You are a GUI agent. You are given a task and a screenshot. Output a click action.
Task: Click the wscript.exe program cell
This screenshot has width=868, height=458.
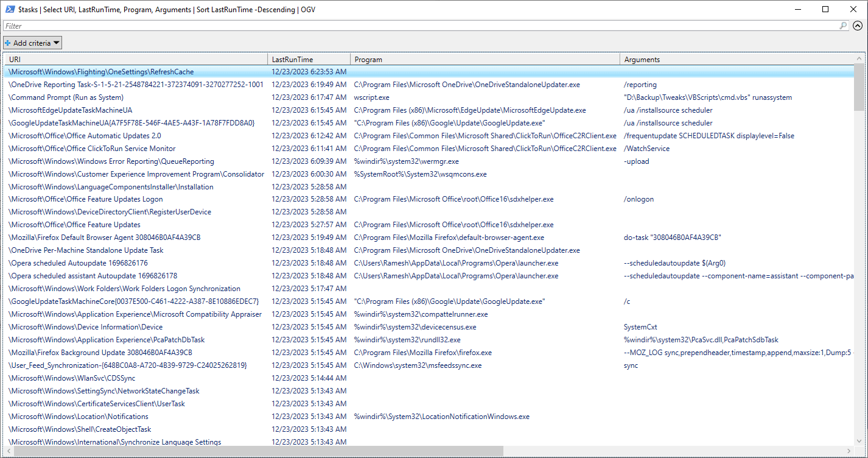point(371,97)
